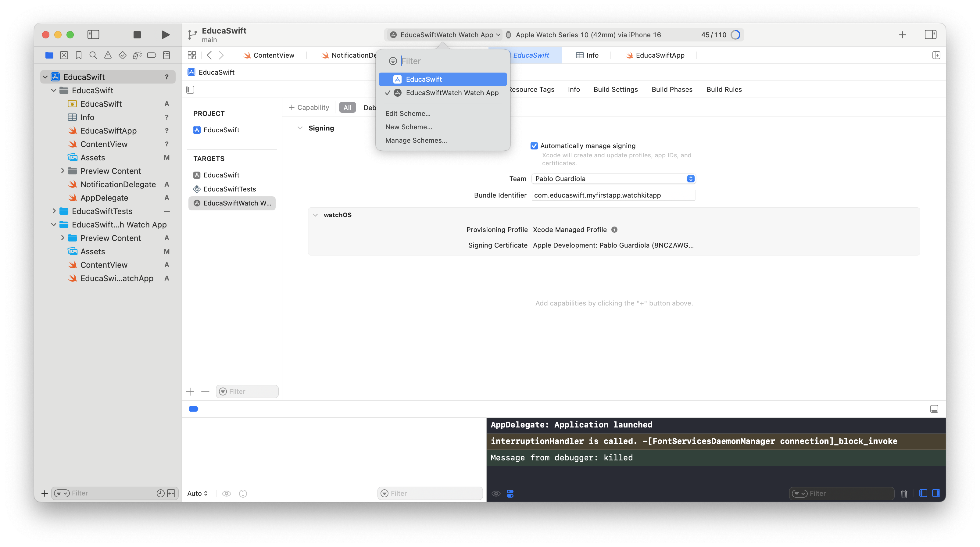
Task: Open the Team dropdown for Pablo Guardiola
Action: [x=613, y=179]
